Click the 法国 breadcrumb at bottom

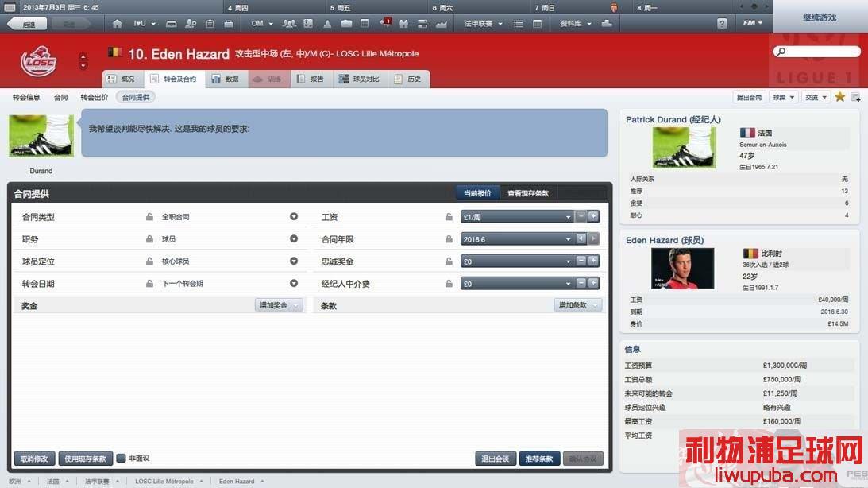52,482
